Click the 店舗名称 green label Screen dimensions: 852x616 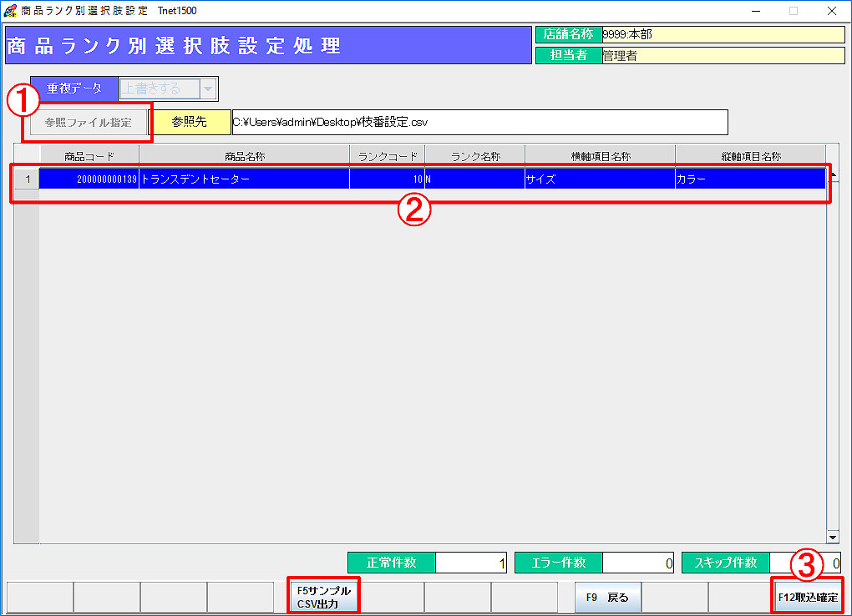pos(569,35)
